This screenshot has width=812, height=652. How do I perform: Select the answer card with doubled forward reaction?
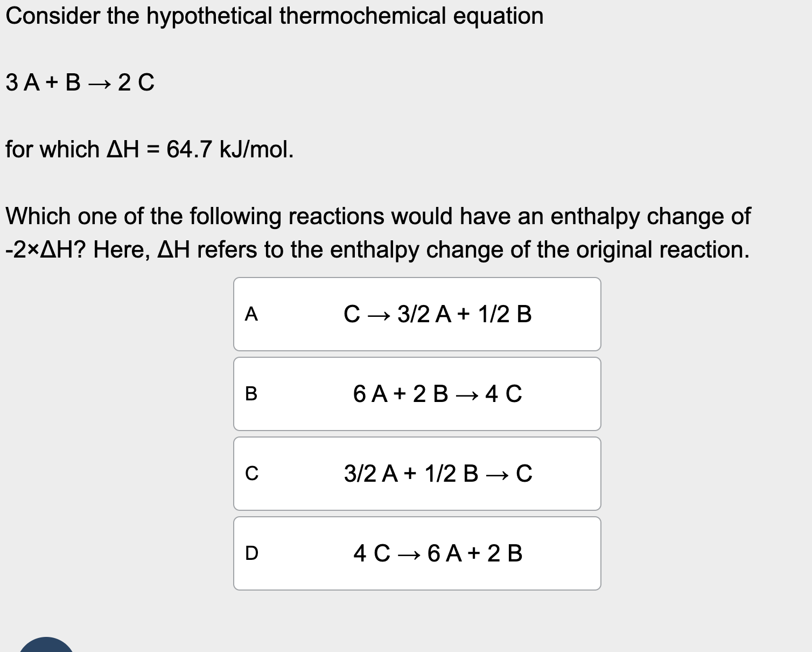pos(417,393)
